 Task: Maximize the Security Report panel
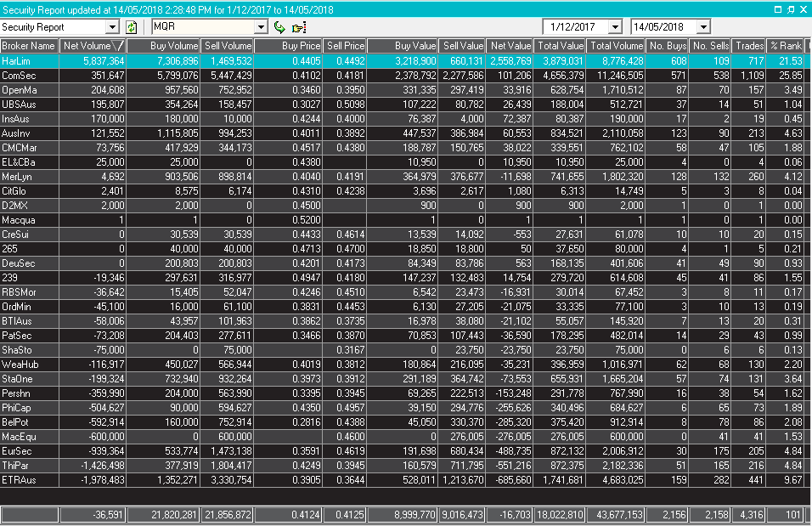pos(777,9)
